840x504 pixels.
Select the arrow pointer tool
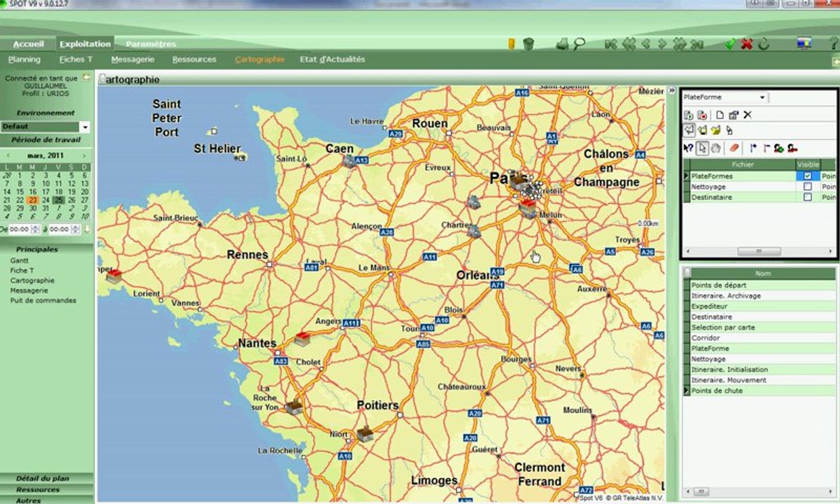tap(702, 148)
